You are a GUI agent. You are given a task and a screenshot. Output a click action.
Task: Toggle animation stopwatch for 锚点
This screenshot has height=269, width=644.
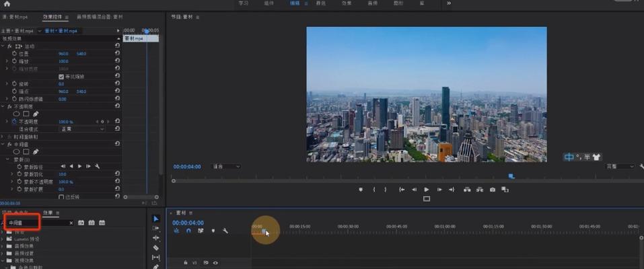pyautogui.click(x=14, y=91)
